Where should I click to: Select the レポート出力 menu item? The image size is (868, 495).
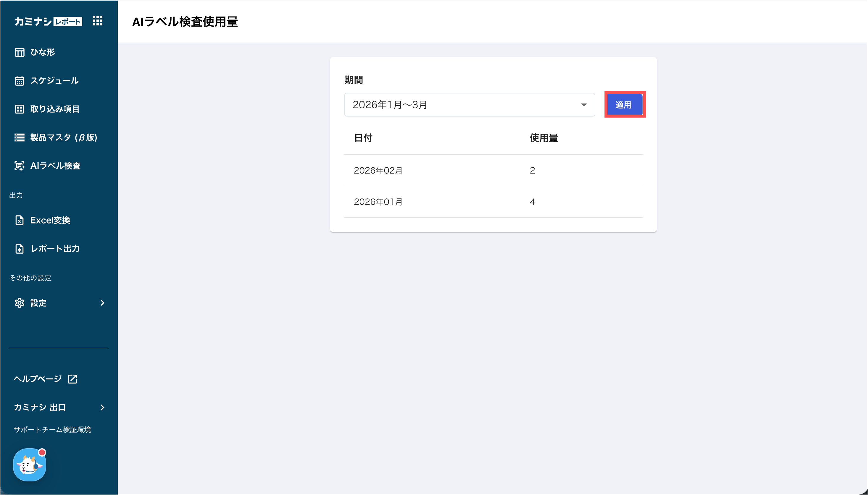55,249
